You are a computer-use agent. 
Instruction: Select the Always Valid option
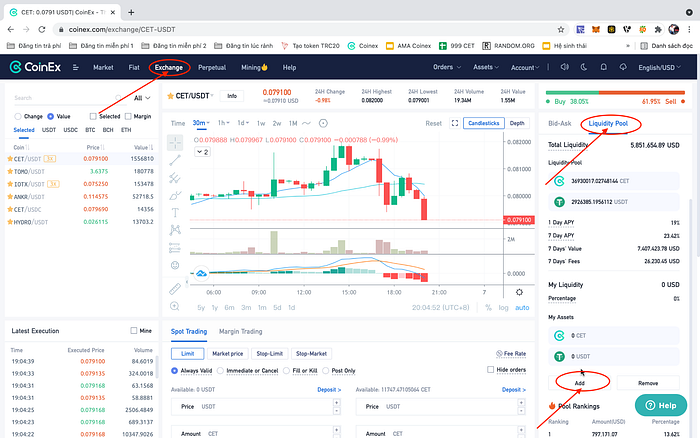click(x=175, y=371)
